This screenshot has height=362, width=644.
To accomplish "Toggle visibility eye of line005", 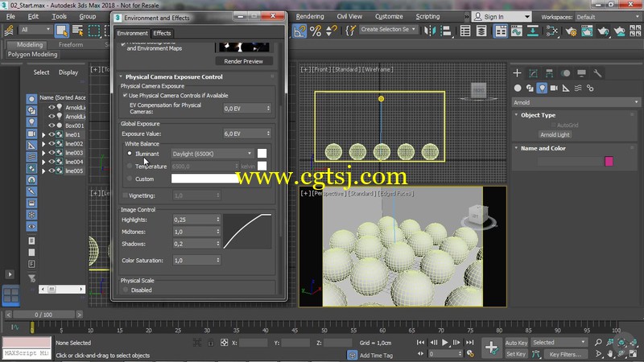I will point(52,171).
